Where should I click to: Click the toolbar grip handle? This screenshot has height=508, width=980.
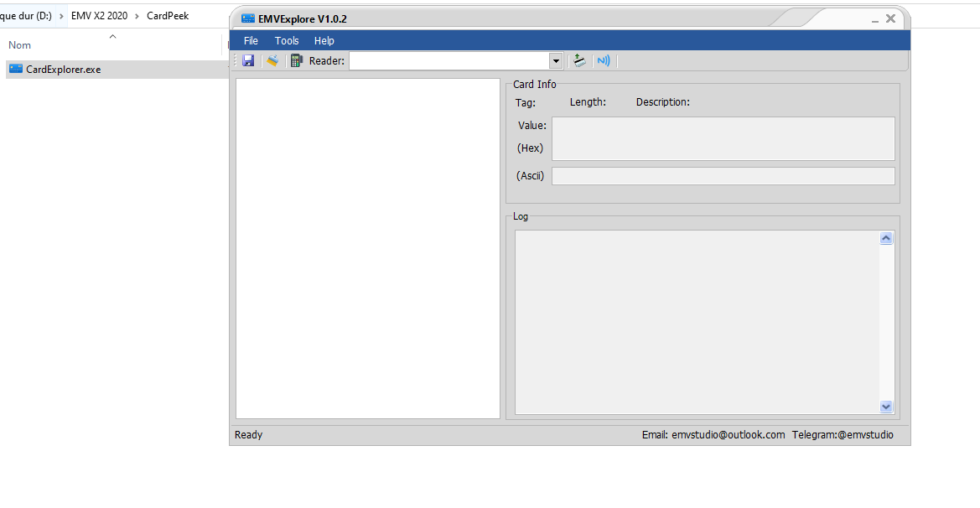(236, 60)
